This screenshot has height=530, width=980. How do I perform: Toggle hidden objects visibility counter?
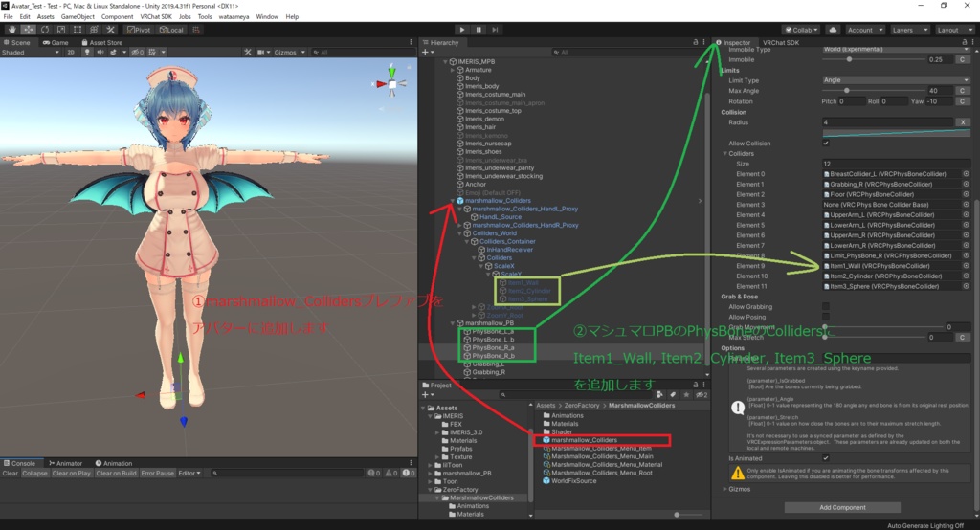pyautogui.click(x=137, y=53)
